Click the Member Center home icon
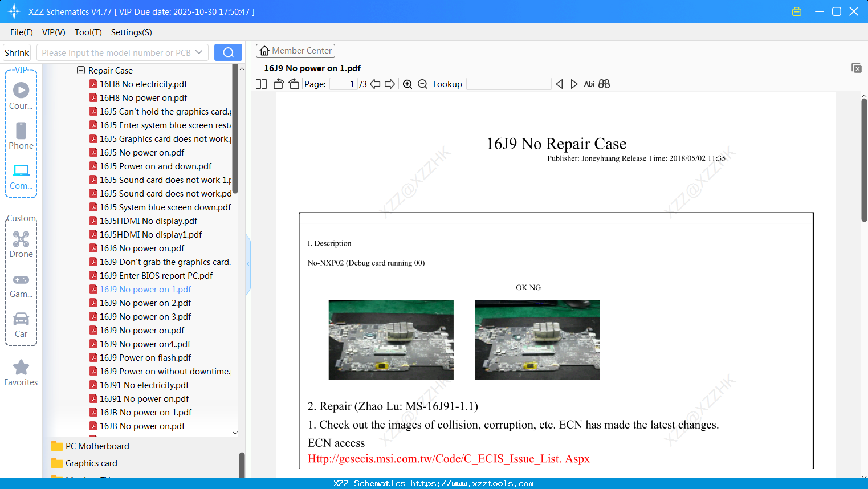Image resolution: width=868 pixels, height=489 pixels. (264, 51)
